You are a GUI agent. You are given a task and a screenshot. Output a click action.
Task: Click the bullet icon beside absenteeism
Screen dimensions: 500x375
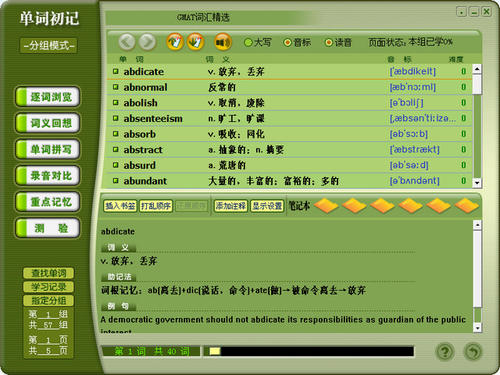point(116,118)
